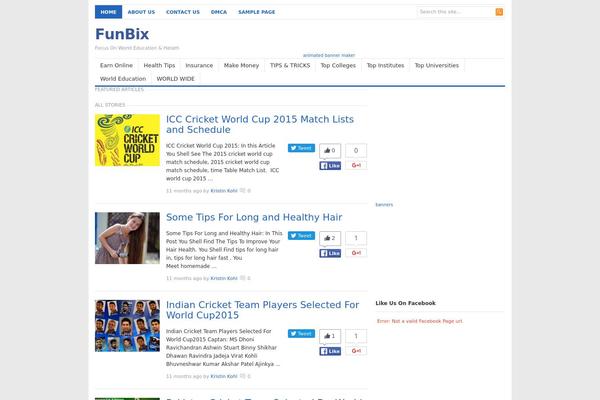Open the DMCA page
The height and width of the screenshot is (400, 600).
pyautogui.click(x=219, y=12)
